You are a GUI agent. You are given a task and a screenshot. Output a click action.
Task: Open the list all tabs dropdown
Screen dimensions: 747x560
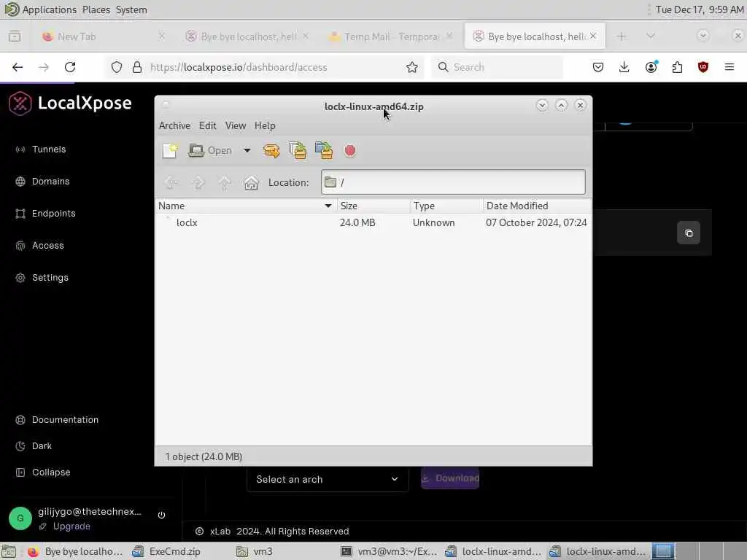650,36
